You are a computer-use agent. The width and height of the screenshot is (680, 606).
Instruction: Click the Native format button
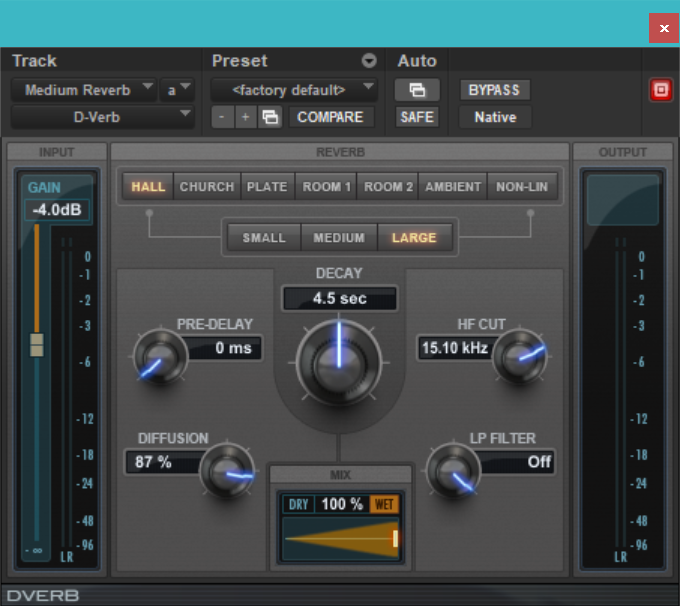(494, 117)
